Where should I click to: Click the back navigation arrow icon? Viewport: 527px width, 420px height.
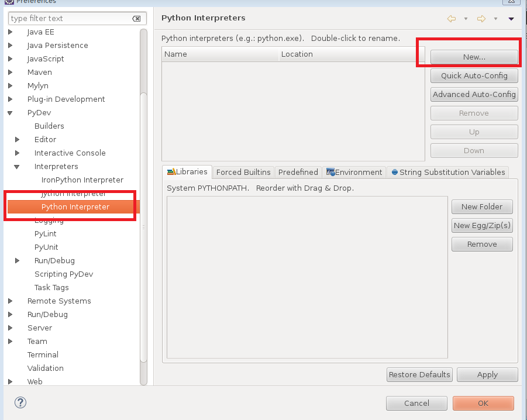[x=451, y=19]
